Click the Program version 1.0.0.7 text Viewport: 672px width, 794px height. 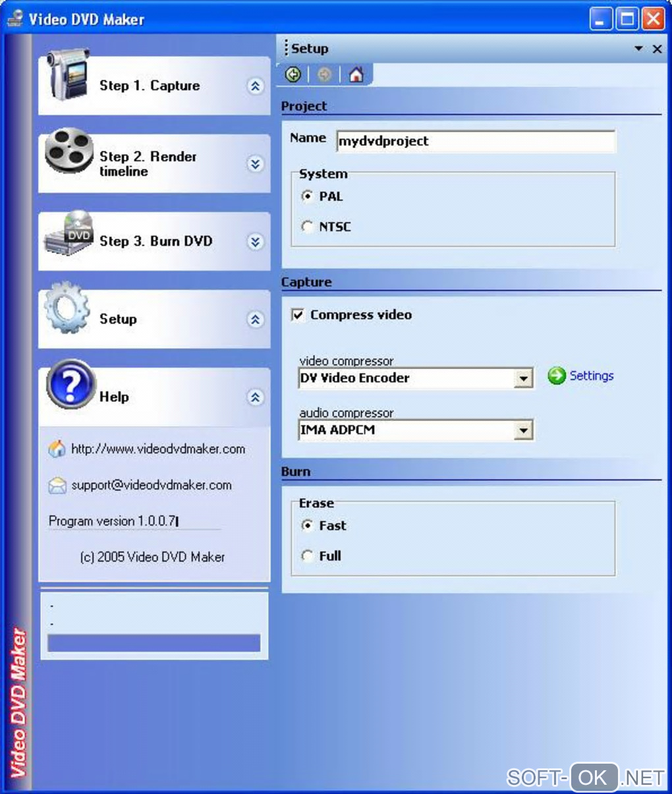(x=113, y=521)
